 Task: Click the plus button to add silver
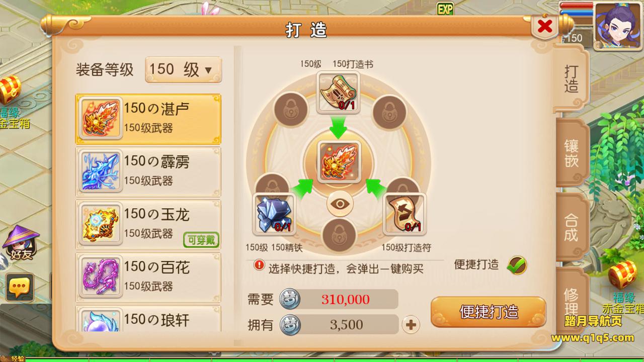411,325
